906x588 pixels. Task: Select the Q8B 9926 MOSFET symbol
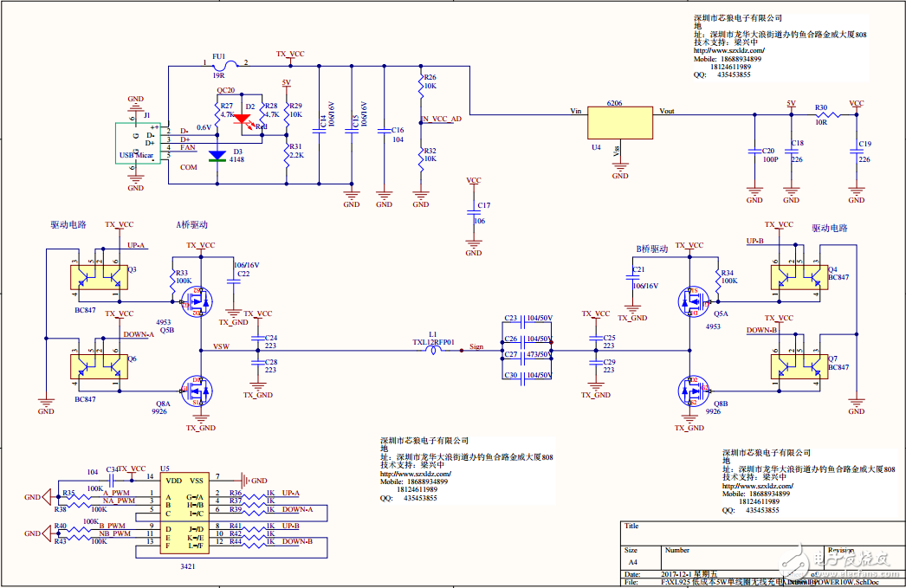pyautogui.click(x=691, y=391)
